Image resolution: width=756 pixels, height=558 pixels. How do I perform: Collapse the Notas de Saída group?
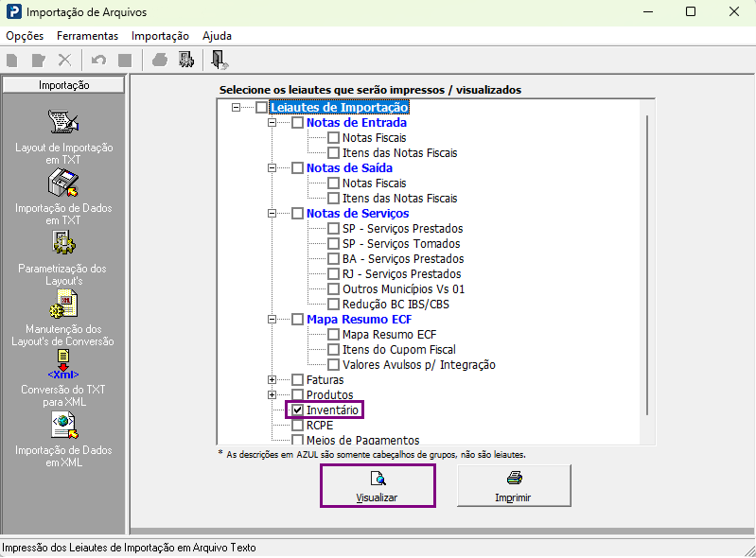[272, 167]
